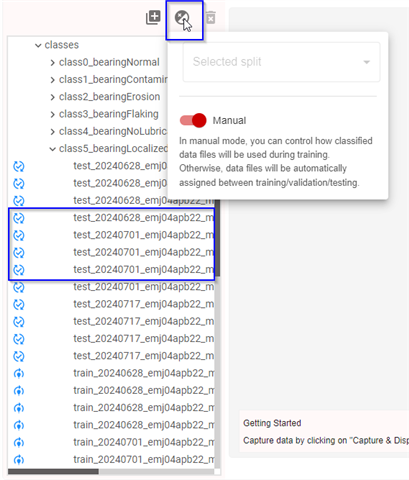Image resolution: width=409 pixels, height=480 pixels.
Task: Select the first test_20240717 file
Action: (x=144, y=304)
